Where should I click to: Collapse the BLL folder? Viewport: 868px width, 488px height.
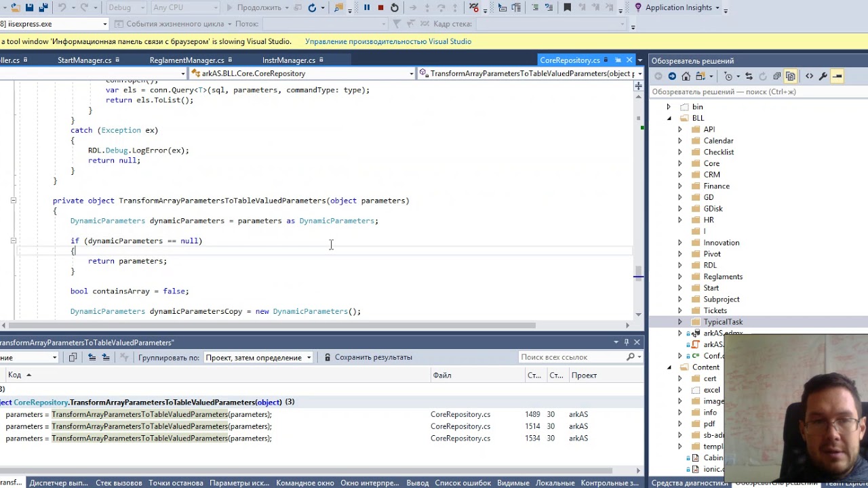click(x=669, y=118)
